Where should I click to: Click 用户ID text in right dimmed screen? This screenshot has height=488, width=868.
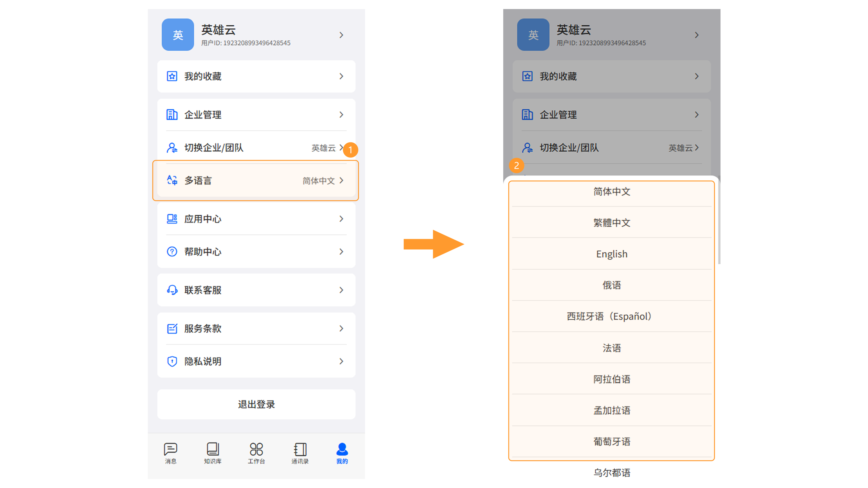601,43
